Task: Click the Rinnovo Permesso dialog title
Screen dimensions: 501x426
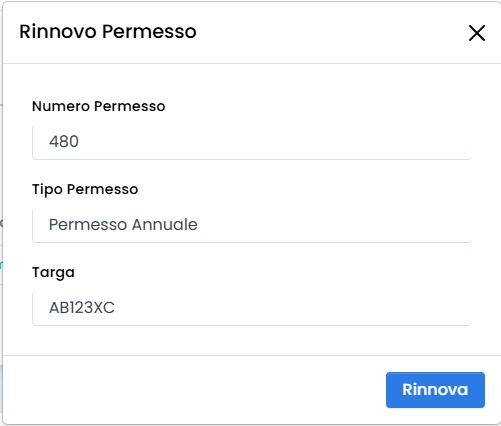Action: 108,32
